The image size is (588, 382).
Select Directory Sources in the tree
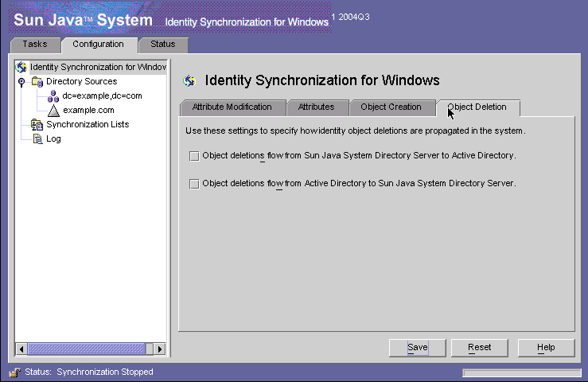click(82, 81)
